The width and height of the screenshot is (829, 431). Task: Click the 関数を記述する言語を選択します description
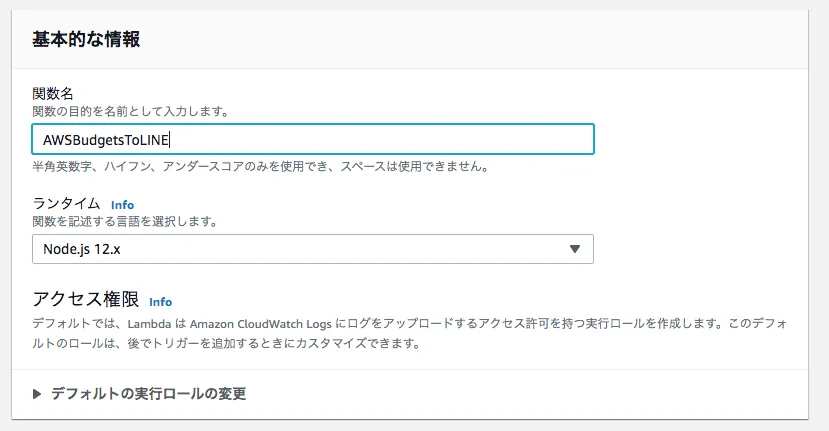[125, 221]
